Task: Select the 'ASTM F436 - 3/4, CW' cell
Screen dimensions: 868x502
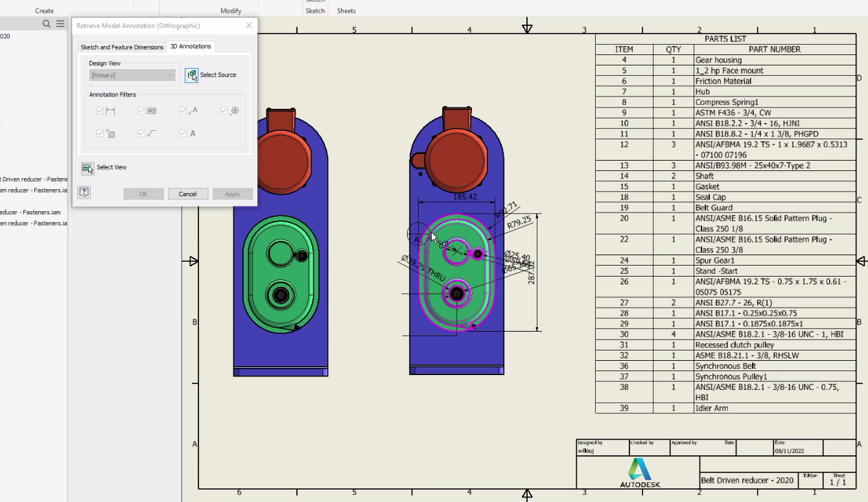Action: tap(775, 113)
